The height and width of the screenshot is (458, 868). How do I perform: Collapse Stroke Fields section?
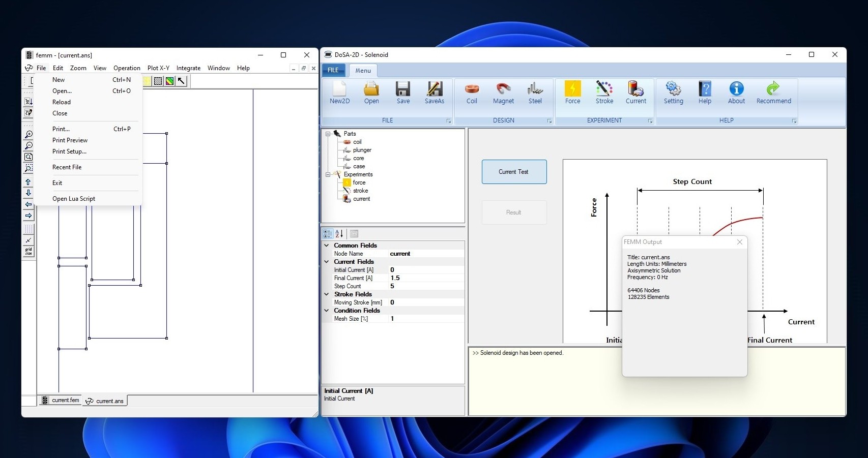327,294
